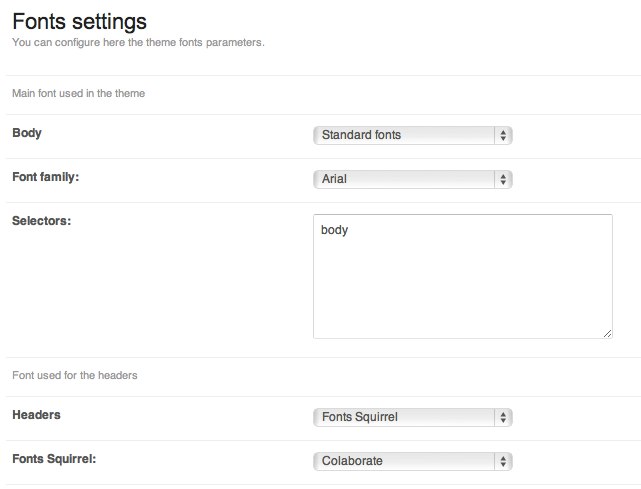This screenshot has height=489, width=641.
Task: Click the theme fonts parameters description text
Action: [137, 42]
